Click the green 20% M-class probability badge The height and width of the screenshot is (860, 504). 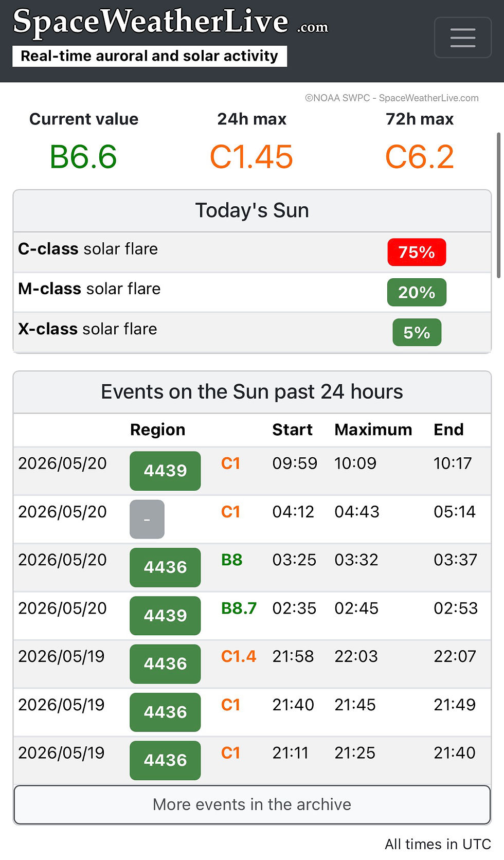point(417,292)
